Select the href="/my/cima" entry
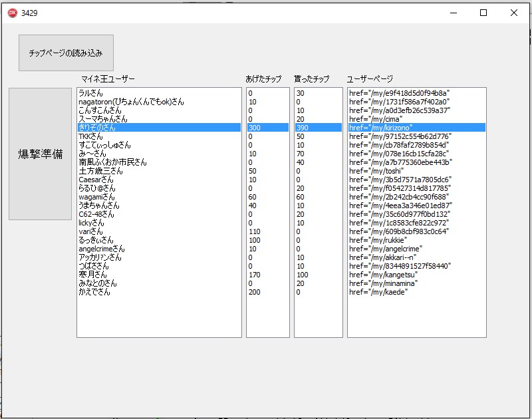Image resolution: width=532 pixels, height=419 pixels. [x=376, y=119]
